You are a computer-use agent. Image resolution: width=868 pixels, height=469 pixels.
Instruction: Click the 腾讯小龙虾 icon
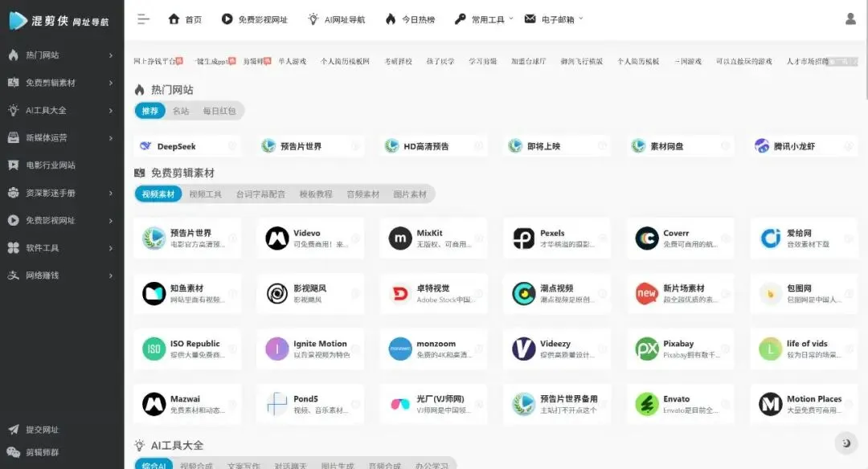click(762, 146)
